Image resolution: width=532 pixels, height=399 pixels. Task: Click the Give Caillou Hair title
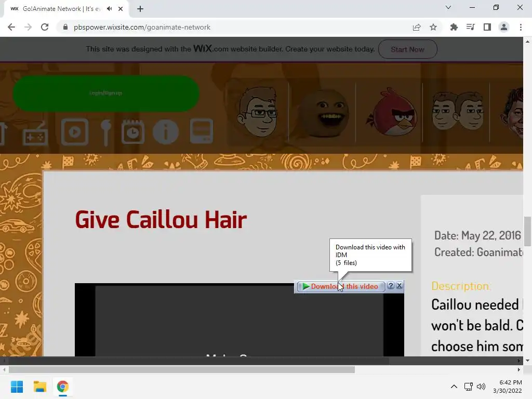click(x=161, y=220)
